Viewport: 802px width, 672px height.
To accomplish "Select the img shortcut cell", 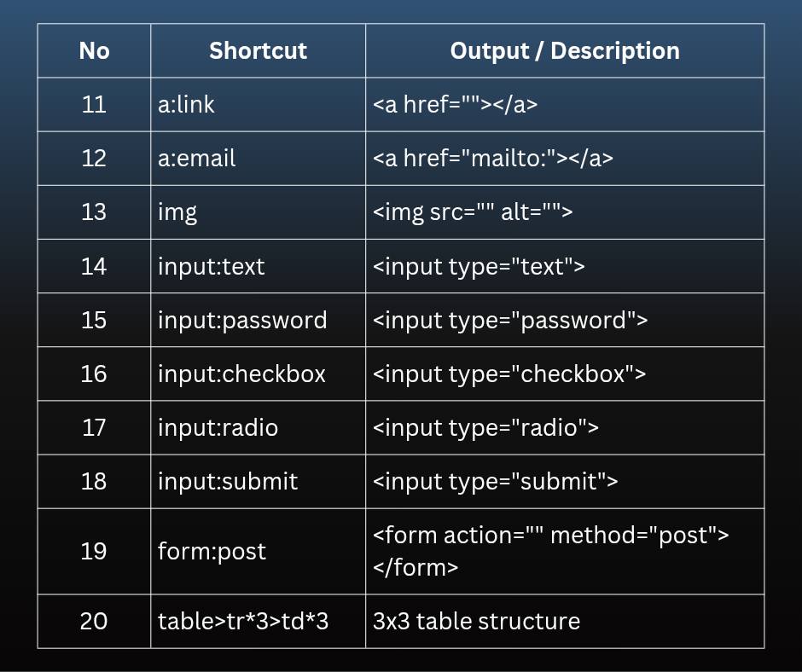I will (x=258, y=212).
